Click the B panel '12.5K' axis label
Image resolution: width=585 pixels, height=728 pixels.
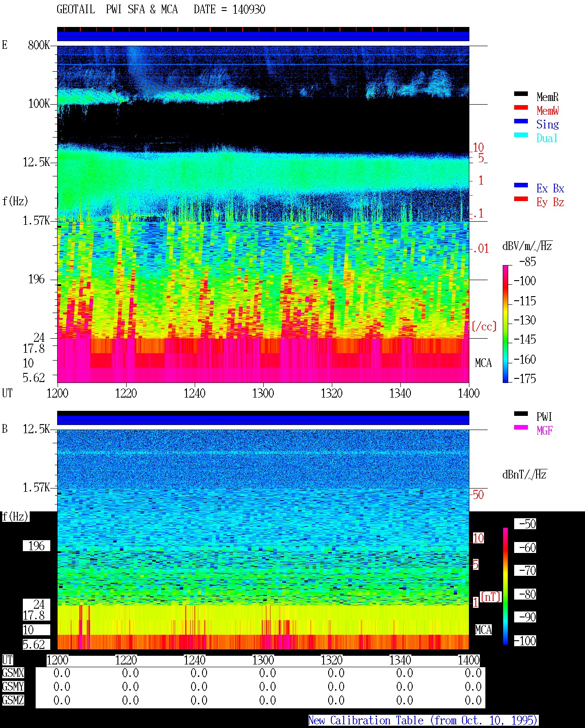pyautogui.click(x=37, y=429)
